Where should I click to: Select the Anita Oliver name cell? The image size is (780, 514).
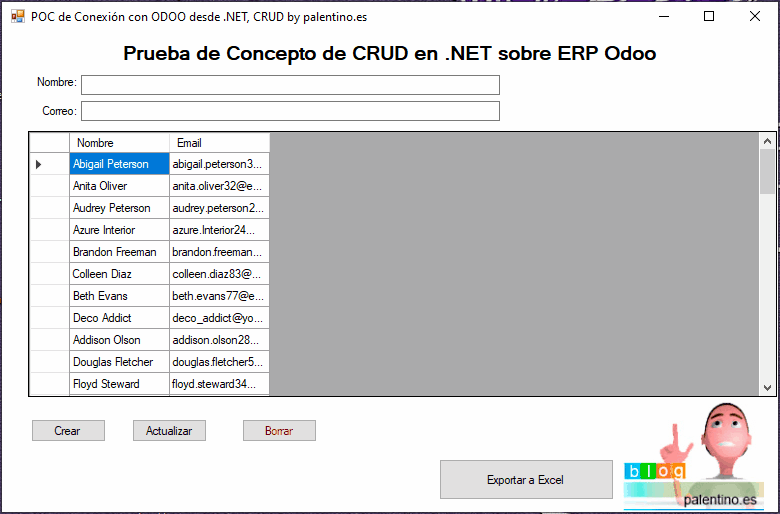tap(119, 186)
